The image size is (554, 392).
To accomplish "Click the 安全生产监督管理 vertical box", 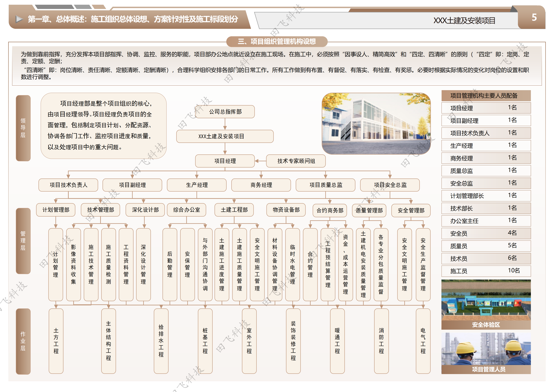I will (x=423, y=265).
